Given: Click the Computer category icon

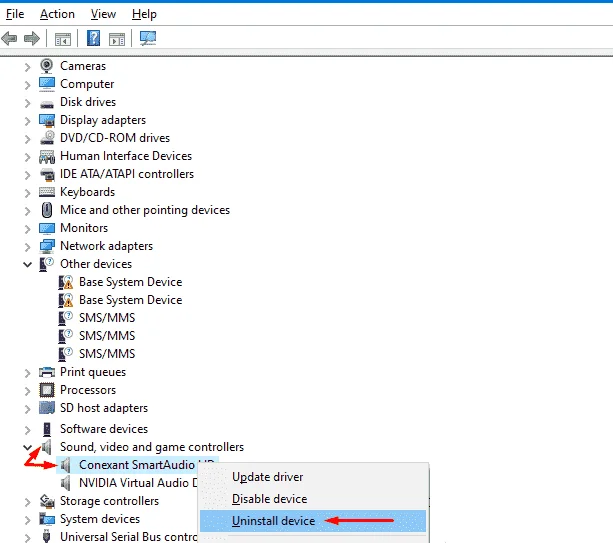Looking at the screenshot, I should coord(47,84).
